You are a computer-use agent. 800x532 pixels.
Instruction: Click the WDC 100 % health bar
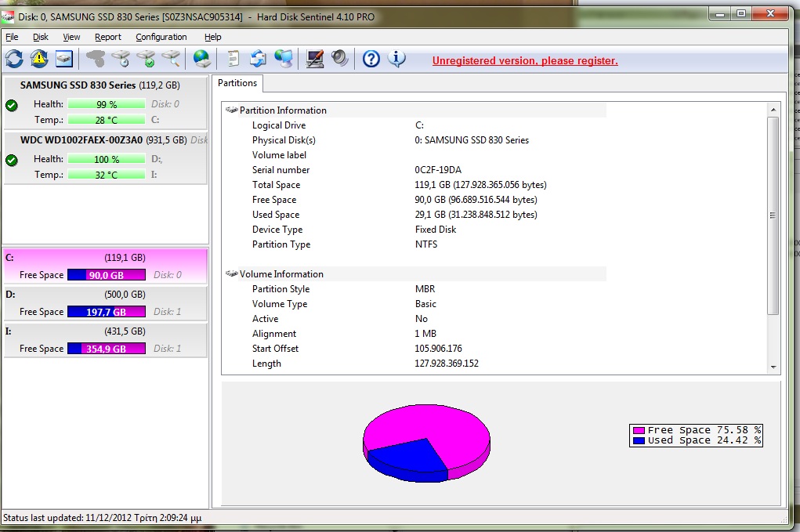click(x=107, y=159)
